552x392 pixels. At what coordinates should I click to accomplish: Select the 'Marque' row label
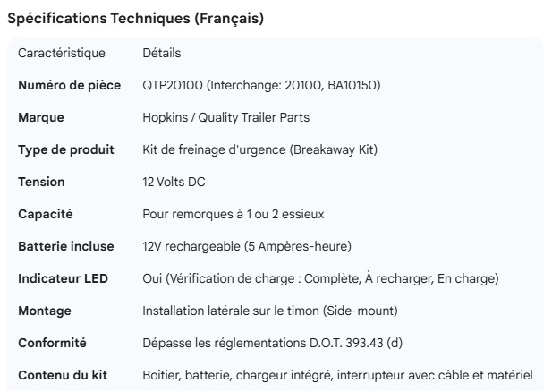(41, 117)
